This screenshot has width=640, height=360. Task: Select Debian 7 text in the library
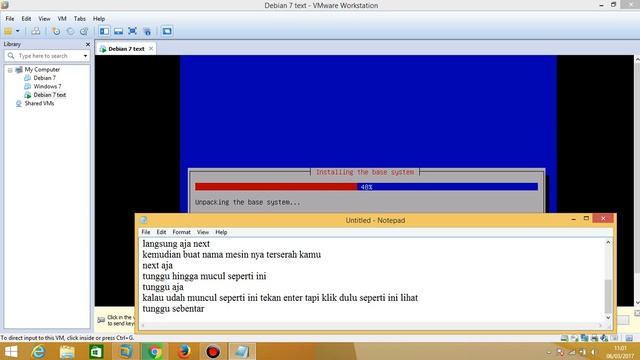(x=50, y=95)
